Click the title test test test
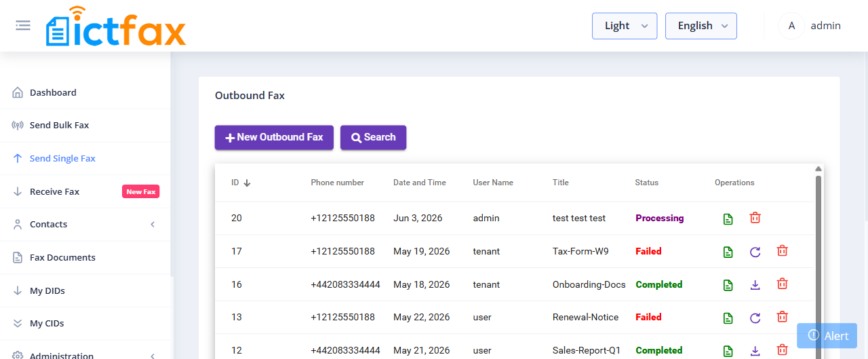 [579, 219]
